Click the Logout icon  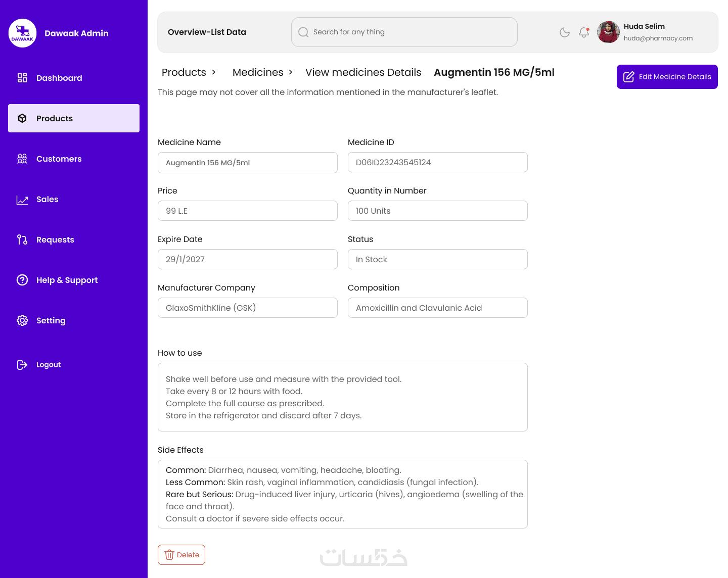[x=22, y=365]
